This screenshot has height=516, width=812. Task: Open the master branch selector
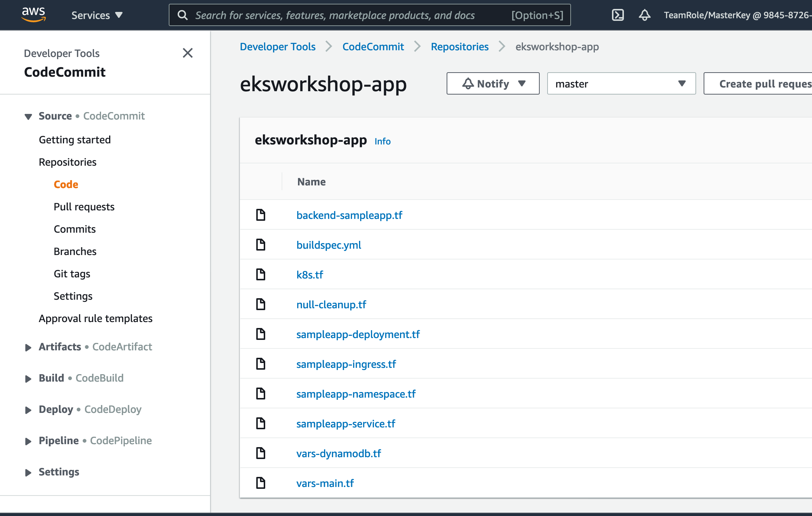pos(621,84)
